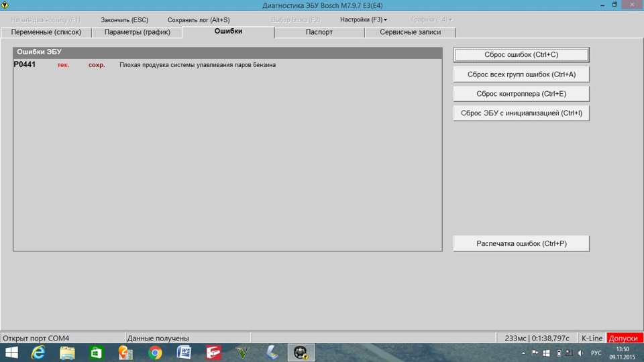Open the volume speaker tray icon
The height and width of the screenshot is (362, 644).
click(x=581, y=353)
